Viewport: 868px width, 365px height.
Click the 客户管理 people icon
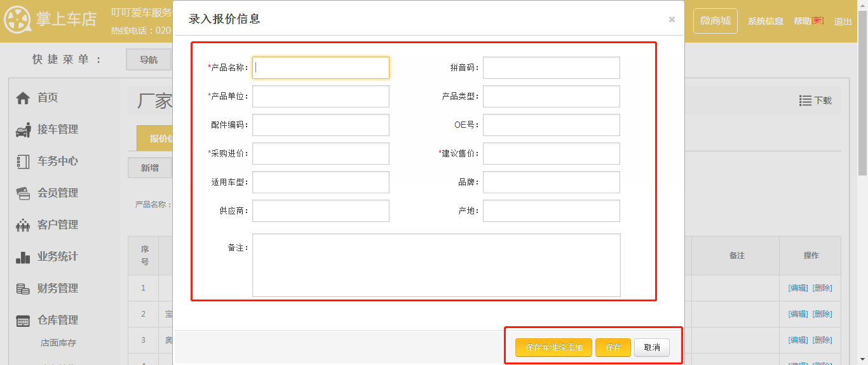coord(23,225)
